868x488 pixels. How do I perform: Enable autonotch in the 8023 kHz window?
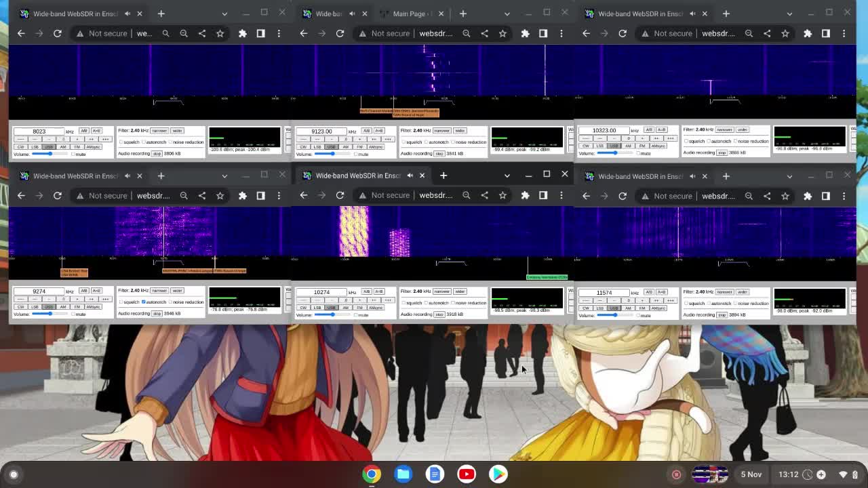click(144, 142)
